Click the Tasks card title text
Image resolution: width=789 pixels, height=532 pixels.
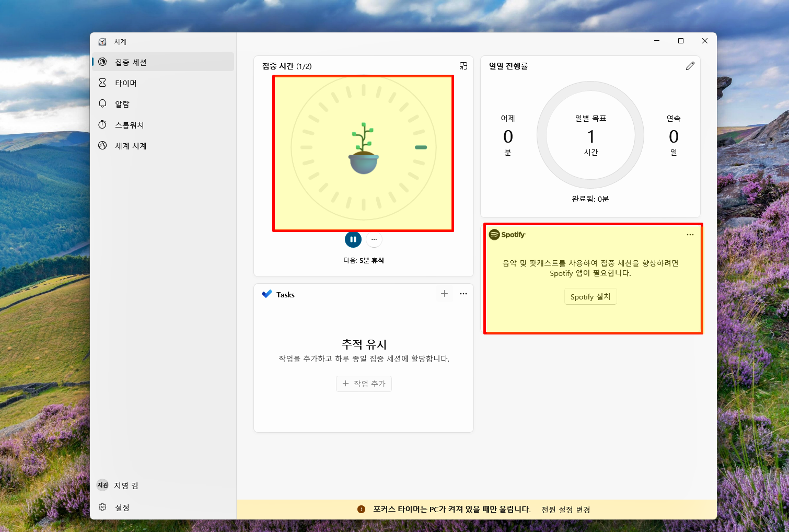coord(285,295)
